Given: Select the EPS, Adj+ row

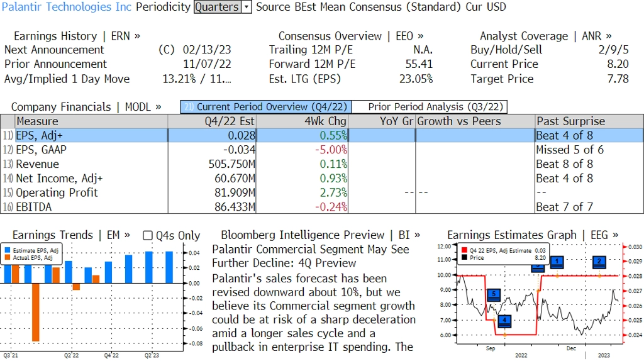Looking at the screenshot, I should [322, 135].
